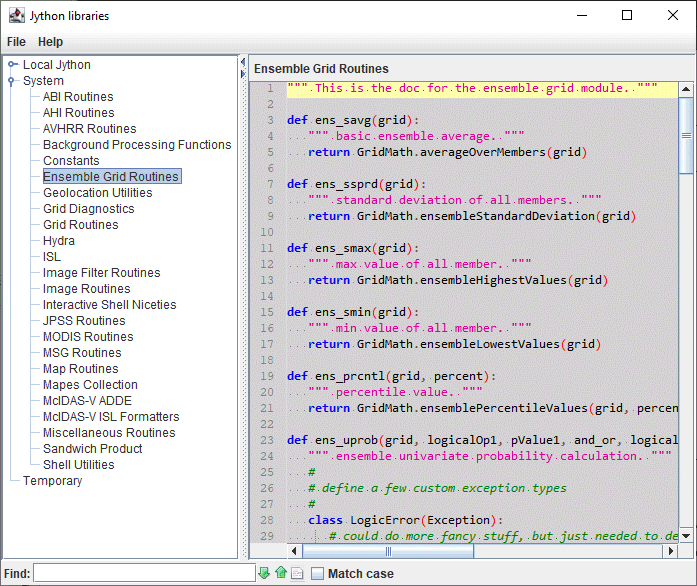The image size is (697, 586).
Task: Click the def ens_smin(grid) line
Action: point(353,312)
